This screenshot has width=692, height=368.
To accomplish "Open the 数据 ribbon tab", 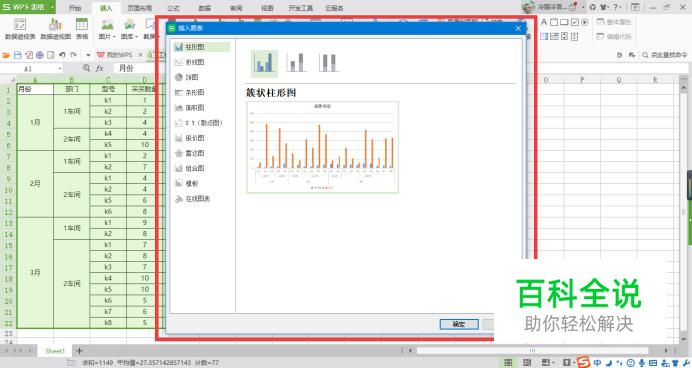I will tap(204, 8).
